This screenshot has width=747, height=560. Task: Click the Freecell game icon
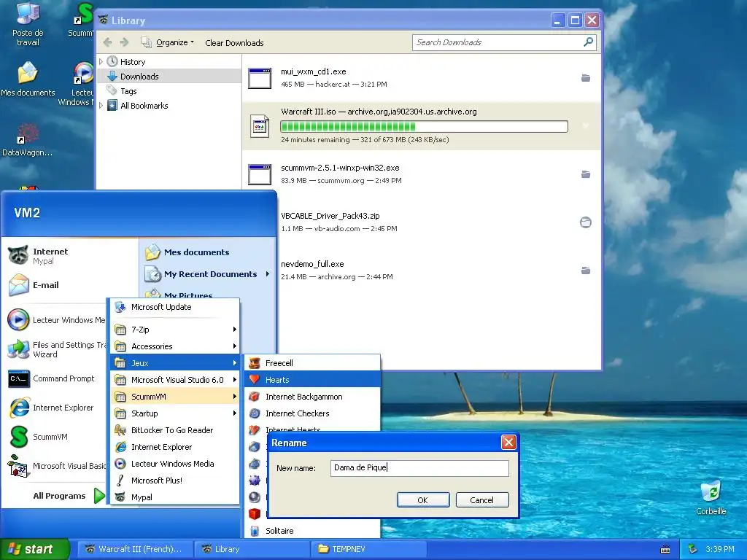point(255,363)
